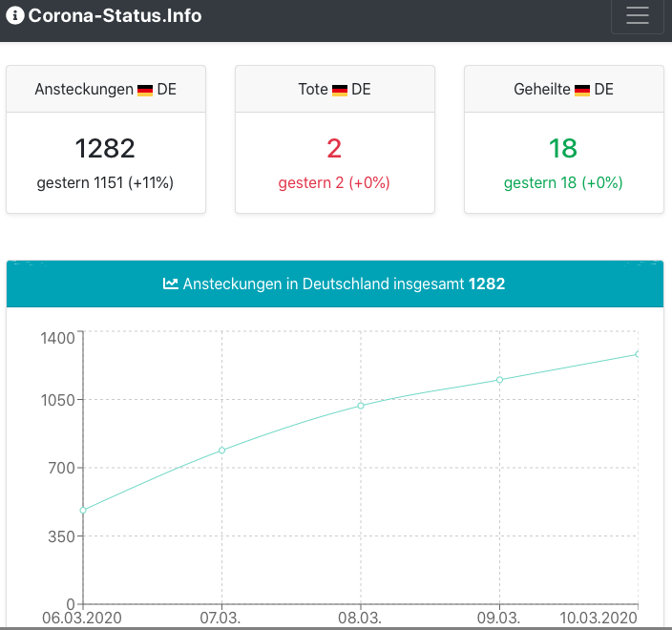
Task: Click German flag in Tote card
Action: click(340, 90)
